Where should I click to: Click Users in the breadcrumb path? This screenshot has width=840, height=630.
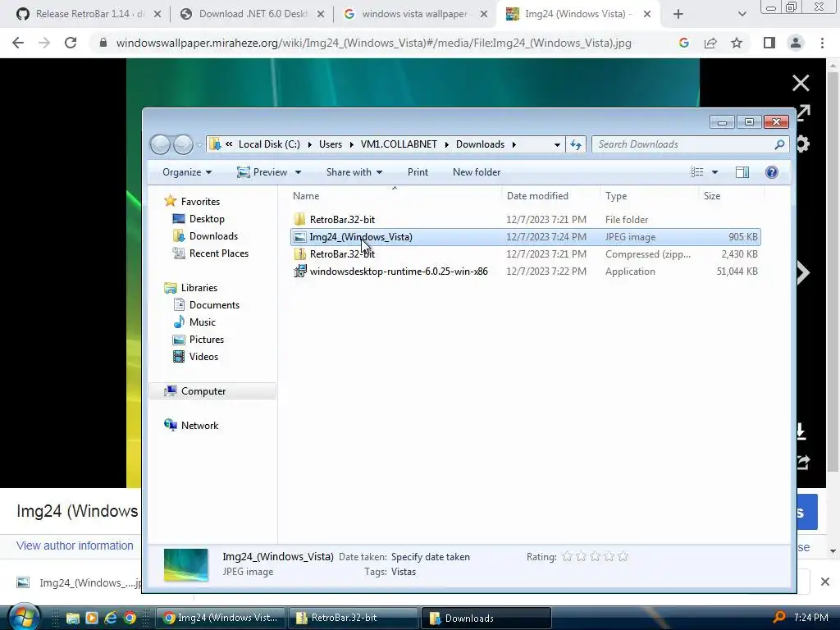point(331,144)
